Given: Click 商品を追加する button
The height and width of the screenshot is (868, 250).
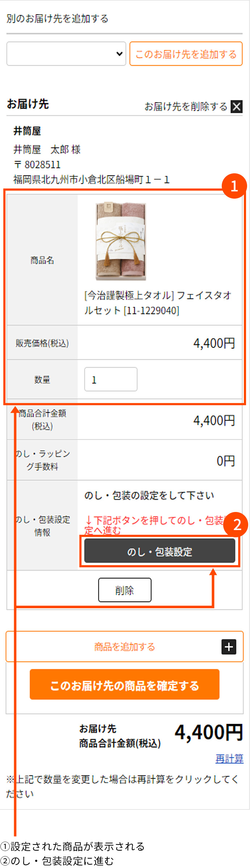Looking at the screenshot, I should point(125,647).
